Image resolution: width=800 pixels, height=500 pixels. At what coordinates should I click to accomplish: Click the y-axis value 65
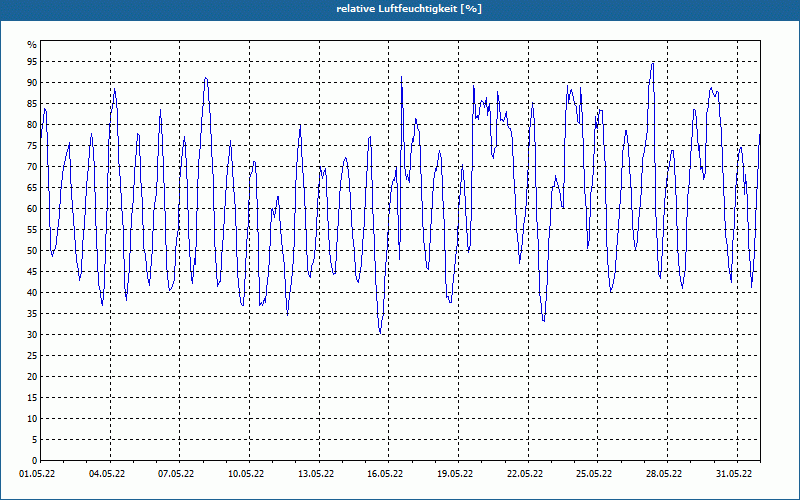[x=32, y=188]
